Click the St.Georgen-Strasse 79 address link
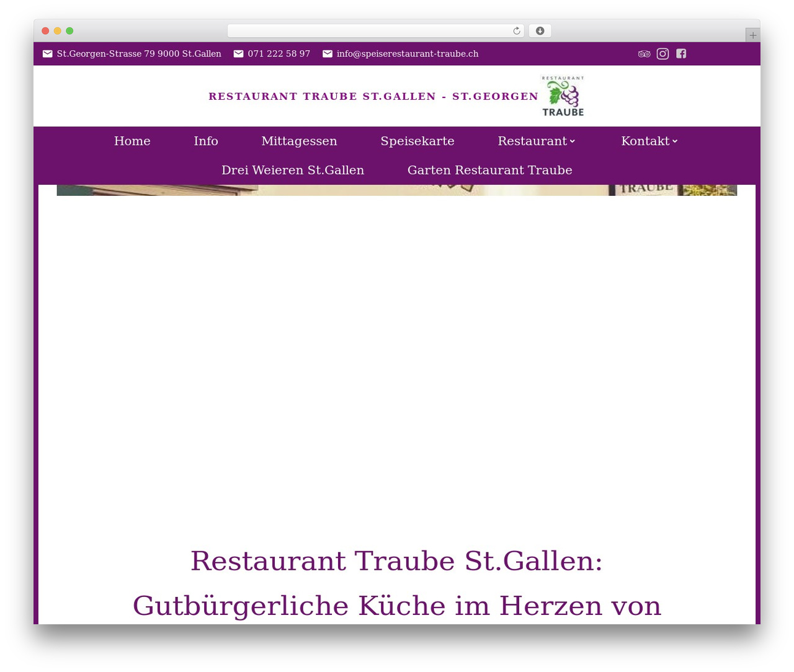 coord(139,54)
